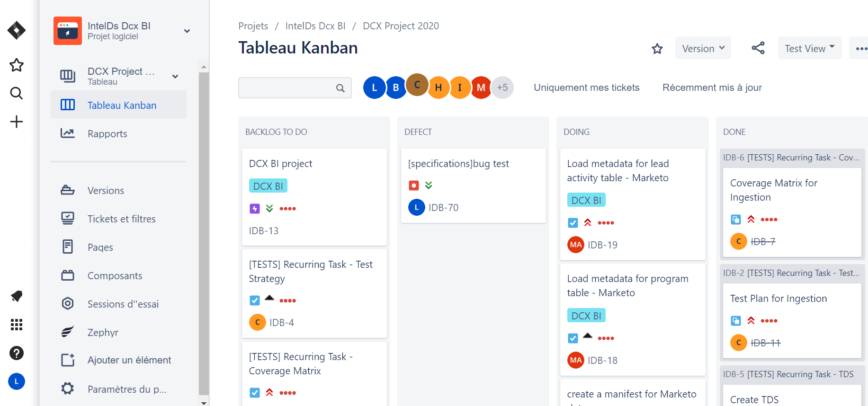Click the purple epic icon on DCX BI project card
This screenshot has height=406, width=868.
pos(254,208)
